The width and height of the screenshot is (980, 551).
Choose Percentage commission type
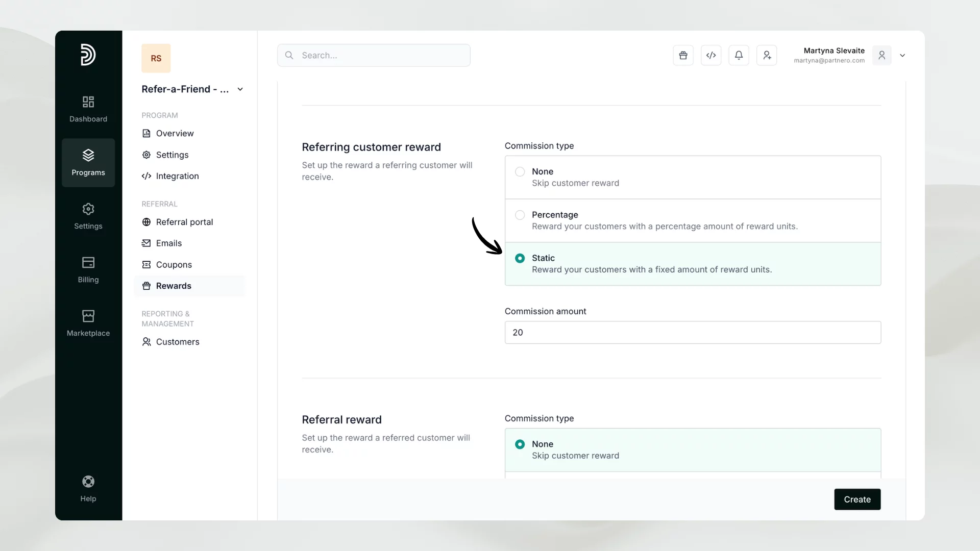point(520,215)
